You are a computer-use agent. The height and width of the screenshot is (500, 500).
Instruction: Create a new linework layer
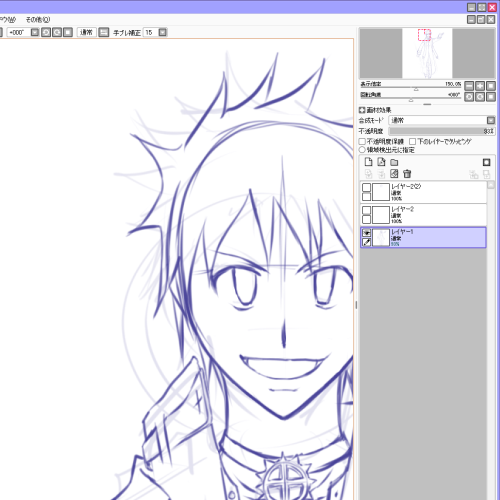click(381, 162)
